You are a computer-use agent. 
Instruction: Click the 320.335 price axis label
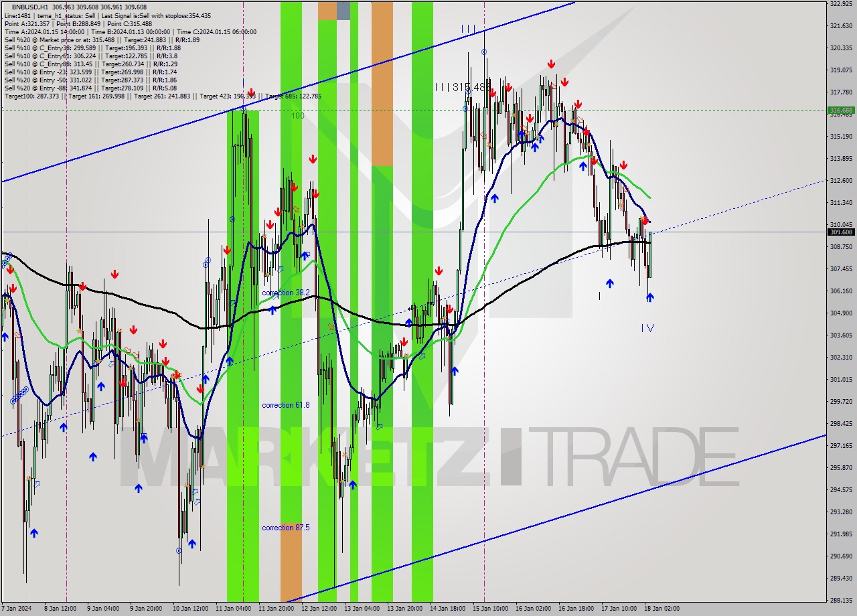click(x=841, y=48)
